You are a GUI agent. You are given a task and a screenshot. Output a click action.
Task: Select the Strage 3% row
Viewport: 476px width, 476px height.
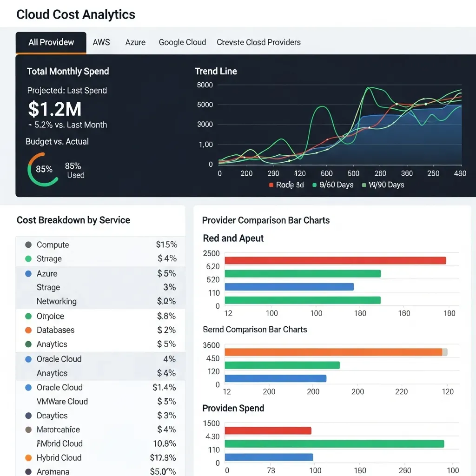tap(100, 287)
